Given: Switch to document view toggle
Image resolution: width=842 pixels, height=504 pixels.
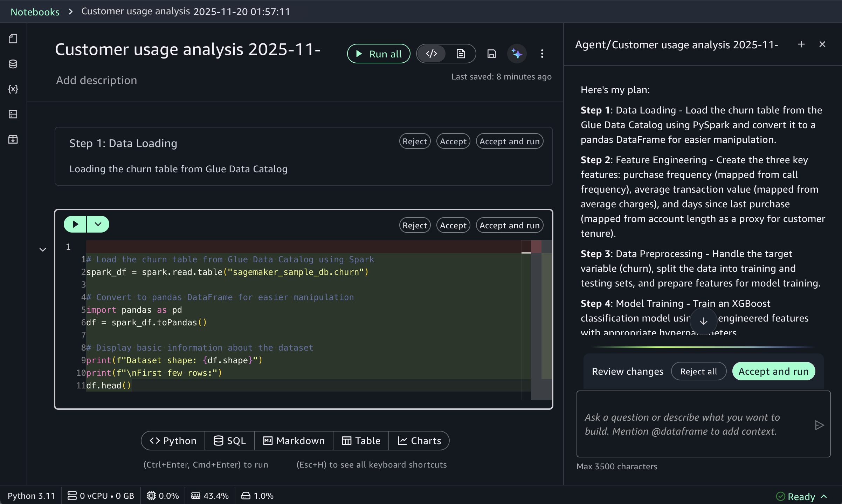Looking at the screenshot, I should pos(461,54).
